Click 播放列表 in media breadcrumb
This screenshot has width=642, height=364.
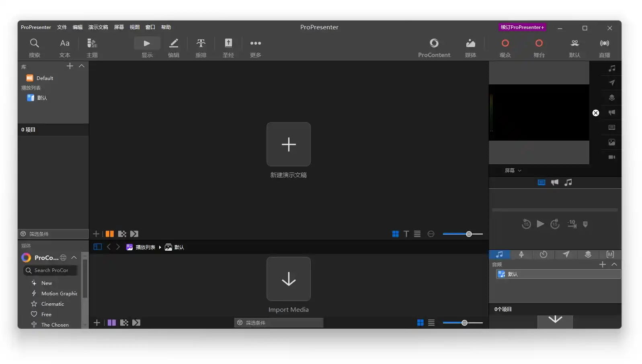(146, 247)
